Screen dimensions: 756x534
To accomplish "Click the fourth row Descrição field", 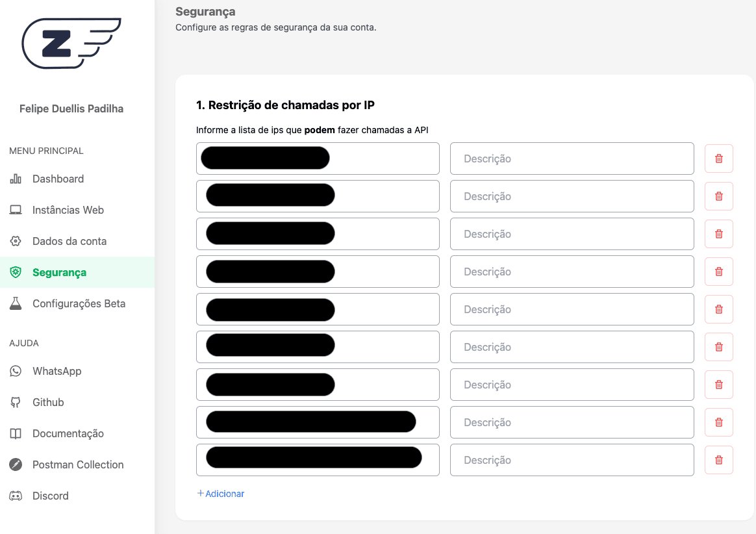I will pyautogui.click(x=572, y=272).
